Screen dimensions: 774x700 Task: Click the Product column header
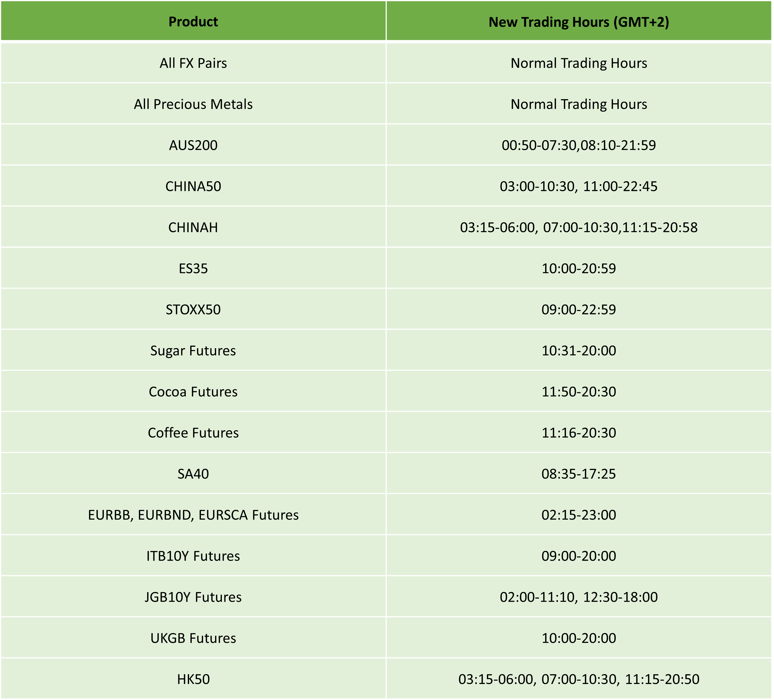click(193, 21)
